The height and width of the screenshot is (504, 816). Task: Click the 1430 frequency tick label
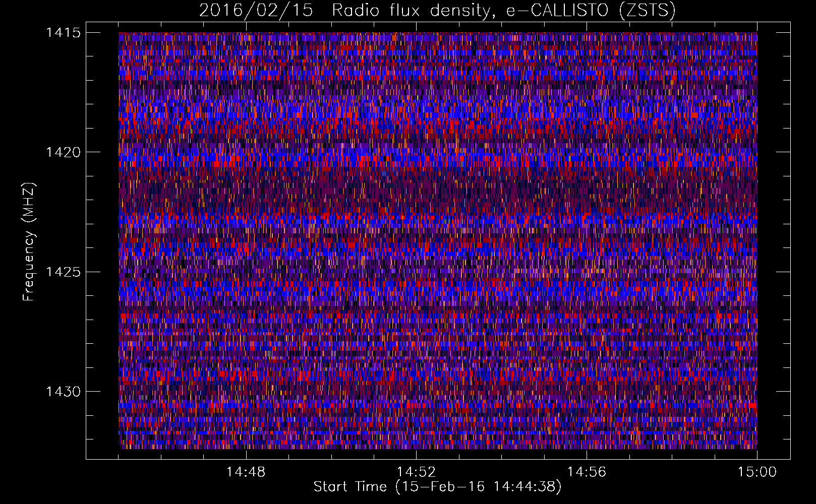click(x=63, y=392)
